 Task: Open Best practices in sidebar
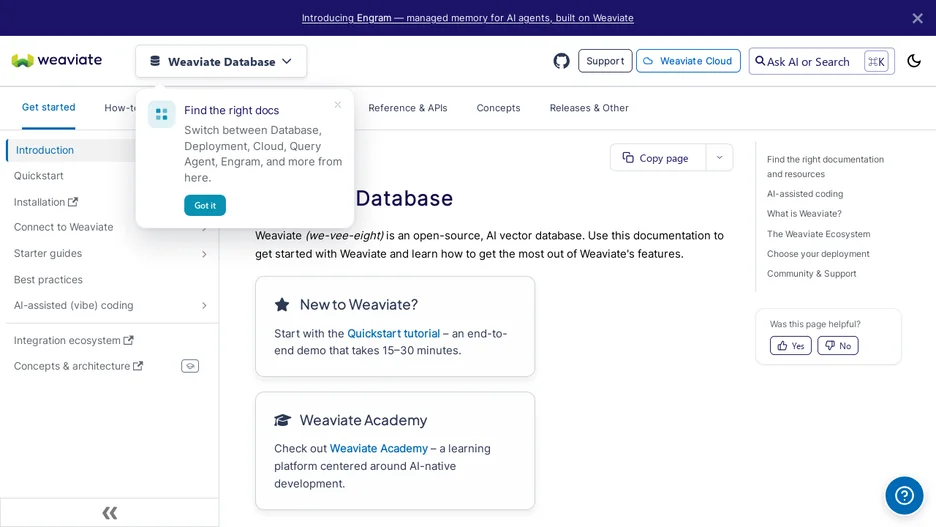point(48,280)
